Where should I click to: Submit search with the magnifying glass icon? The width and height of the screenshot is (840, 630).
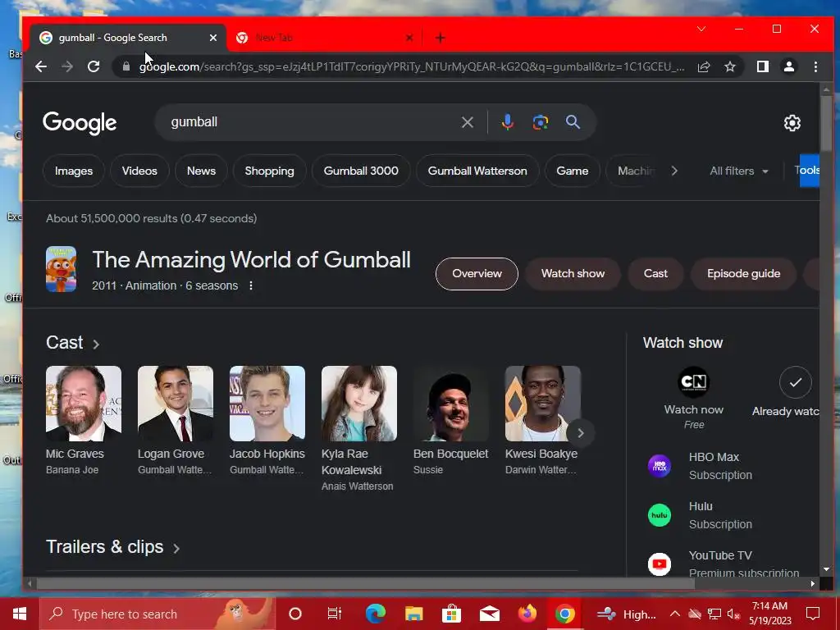tap(573, 122)
